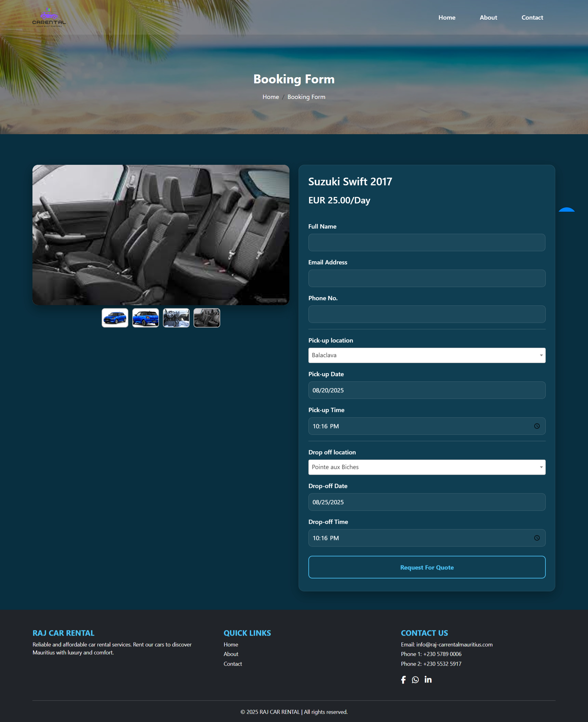Open the Pick-up location dropdown
The width and height of the screenshot is (588, 722).
426,355
